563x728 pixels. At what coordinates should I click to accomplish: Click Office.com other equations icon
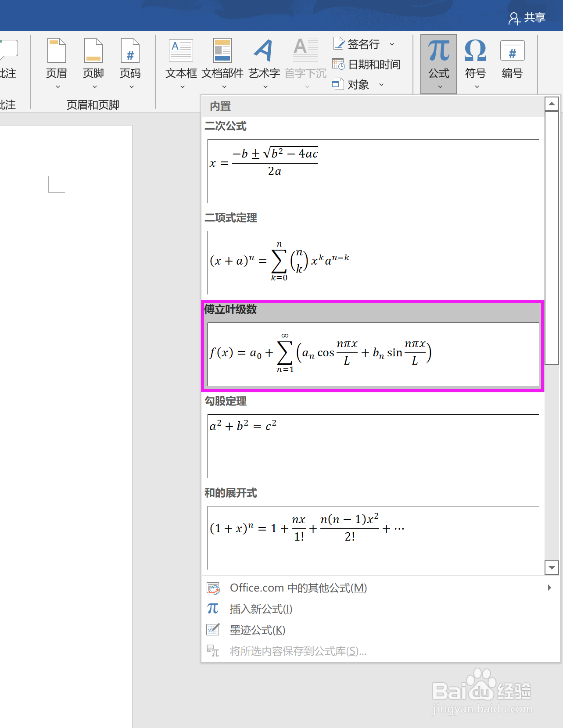pos(213,588)
